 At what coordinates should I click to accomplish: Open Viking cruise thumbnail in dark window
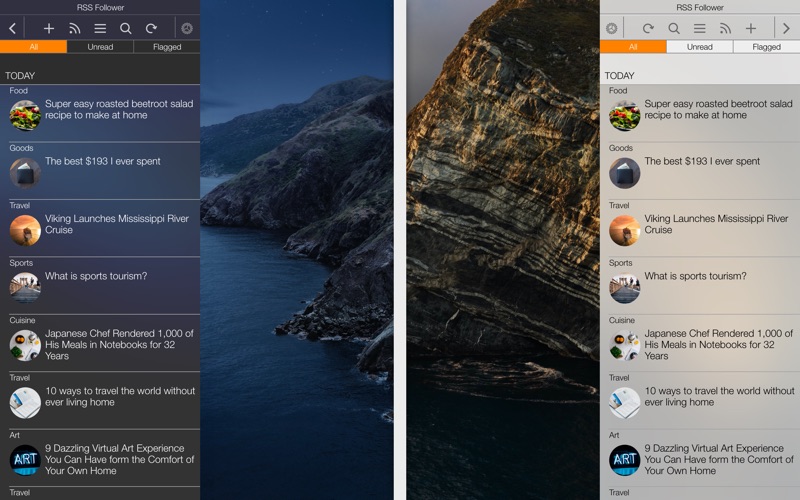coord(25,231)
